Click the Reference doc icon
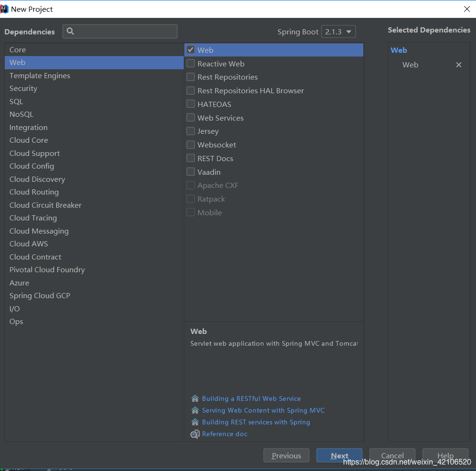The width and height of the screenshot is (476, 471). click(x=195, y=434)
